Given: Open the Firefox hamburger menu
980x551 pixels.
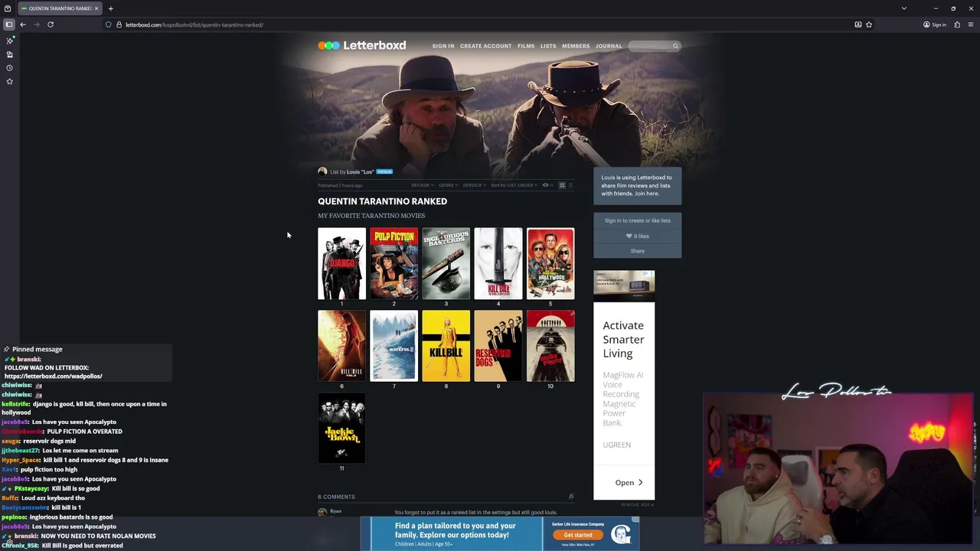Looking at the screenshot, I should pyautogui.click(x=971, y=24).
